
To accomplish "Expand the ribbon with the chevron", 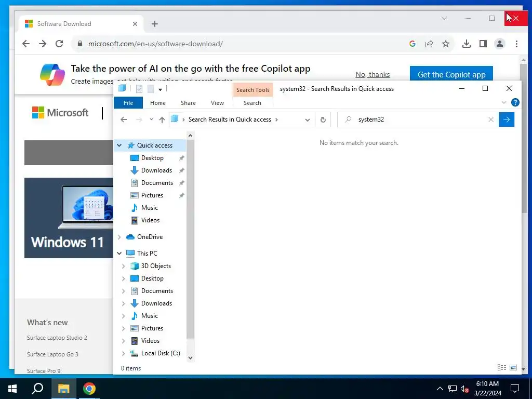I will [504, 102].
